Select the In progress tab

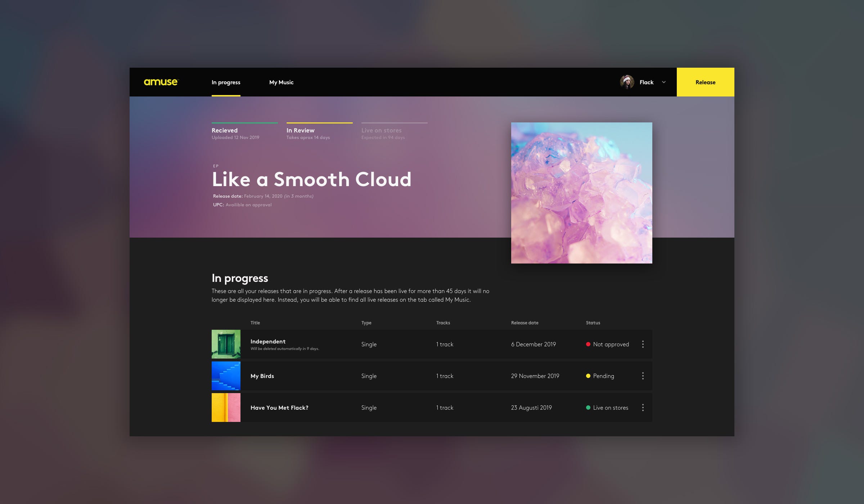pos(226,82)
